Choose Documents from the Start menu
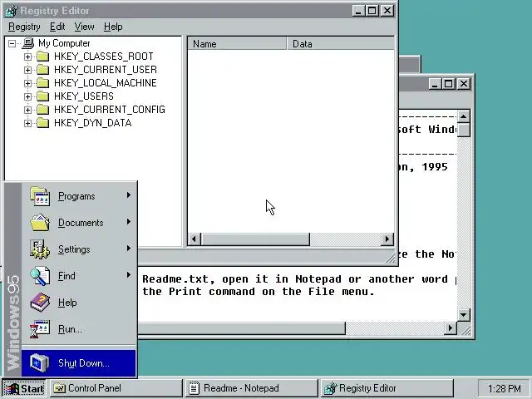 click(79, 223)
